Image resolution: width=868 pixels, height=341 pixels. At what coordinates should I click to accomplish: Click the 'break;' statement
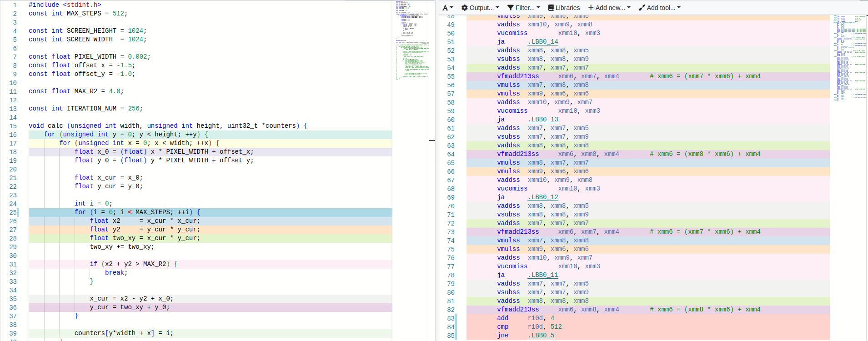coord(116,272)
